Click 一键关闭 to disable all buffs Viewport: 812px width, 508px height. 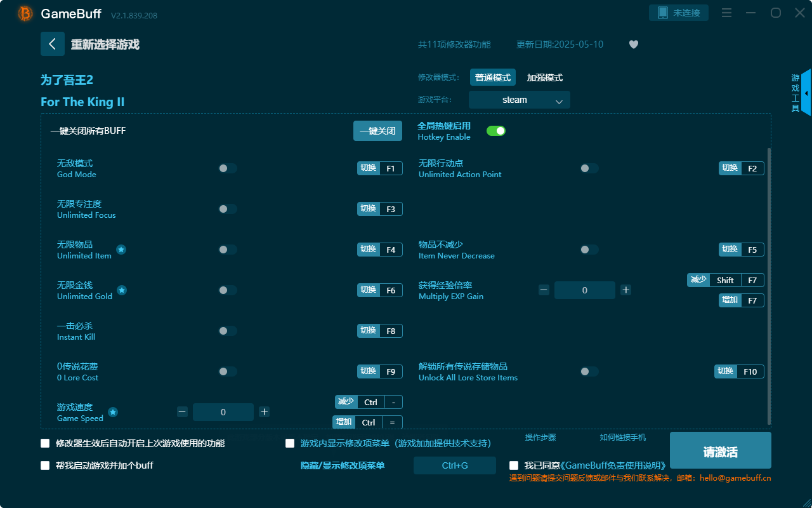377,130
